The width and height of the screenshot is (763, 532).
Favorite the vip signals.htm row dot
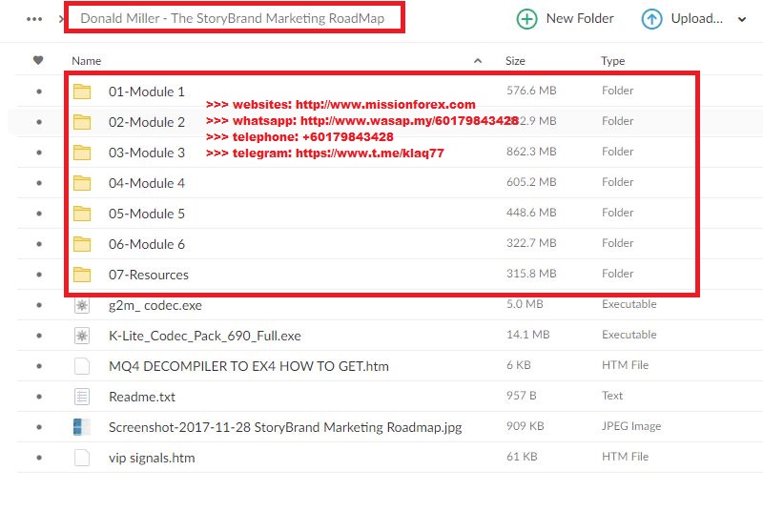pyautogui.click(x=39, y=458)
